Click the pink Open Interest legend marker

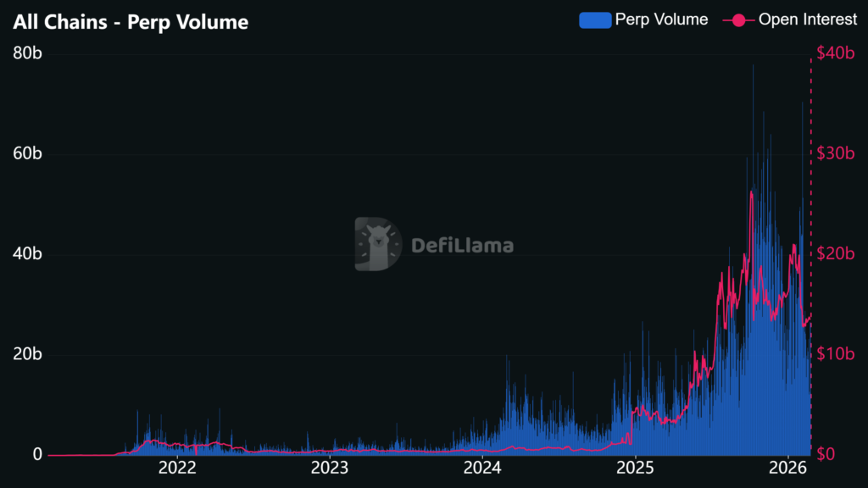pyautogui.click(x=738, y=20)
